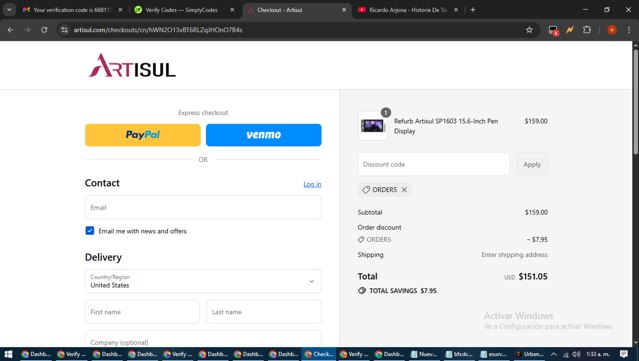Pay with the PayPal express button
The height and width of the screenshot is (361, 639).
(143, 135)
